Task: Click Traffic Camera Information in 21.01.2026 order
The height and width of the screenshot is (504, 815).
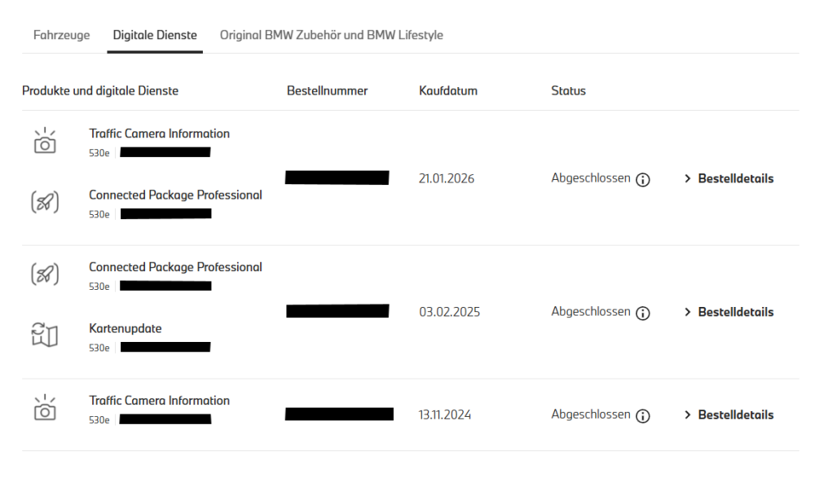Action: [159, 134]
